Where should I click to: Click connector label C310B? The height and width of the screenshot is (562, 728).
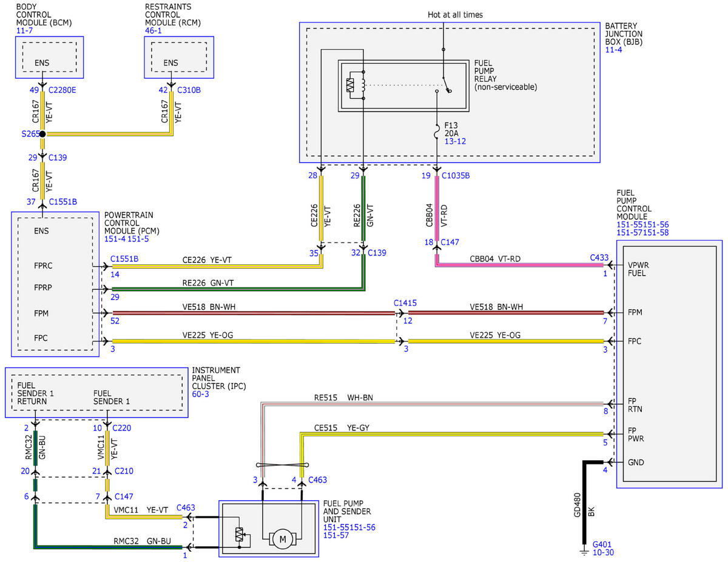click(x=189, y=90)
